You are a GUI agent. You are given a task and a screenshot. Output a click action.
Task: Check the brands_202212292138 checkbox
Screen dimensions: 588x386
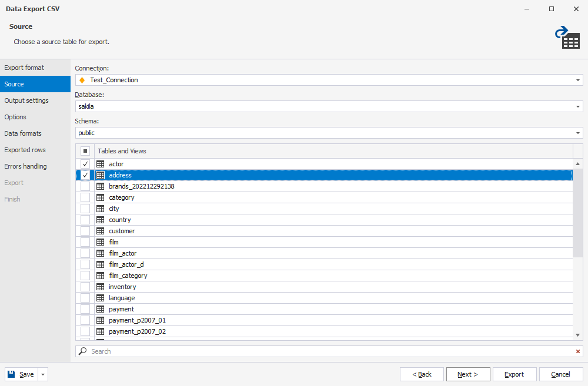pos(85,186)
